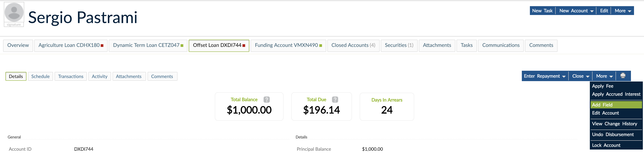Select Undo Disbursement from the More menu
Screen dimensions: 644x153
pos(612,135)
